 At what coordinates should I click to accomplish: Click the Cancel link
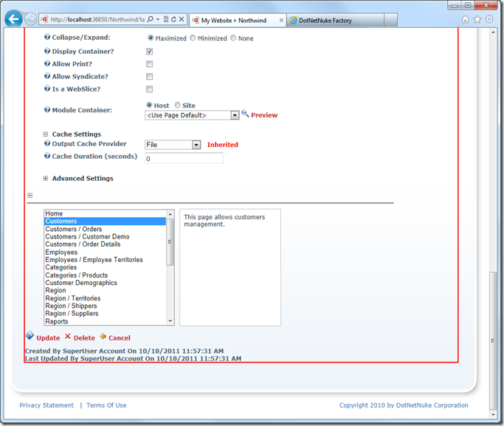click(x=120, y=338)
